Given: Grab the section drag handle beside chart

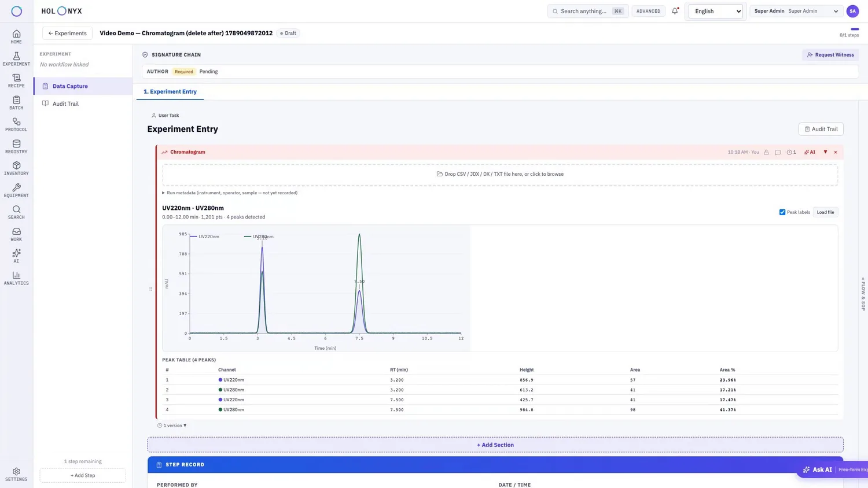Looking at the screenshot, I should 150,289.
